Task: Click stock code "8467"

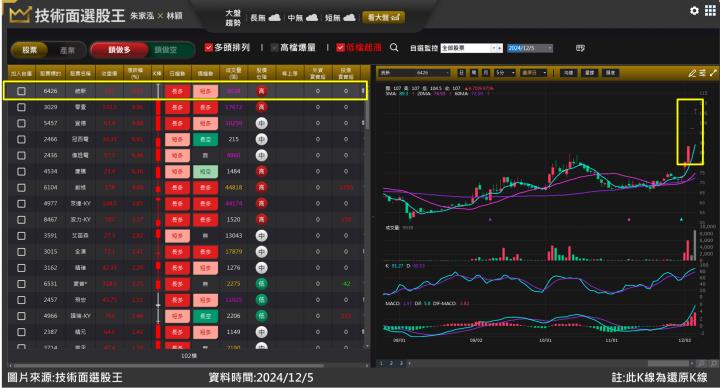Action: pyautogui.click(x=51, y=219)
